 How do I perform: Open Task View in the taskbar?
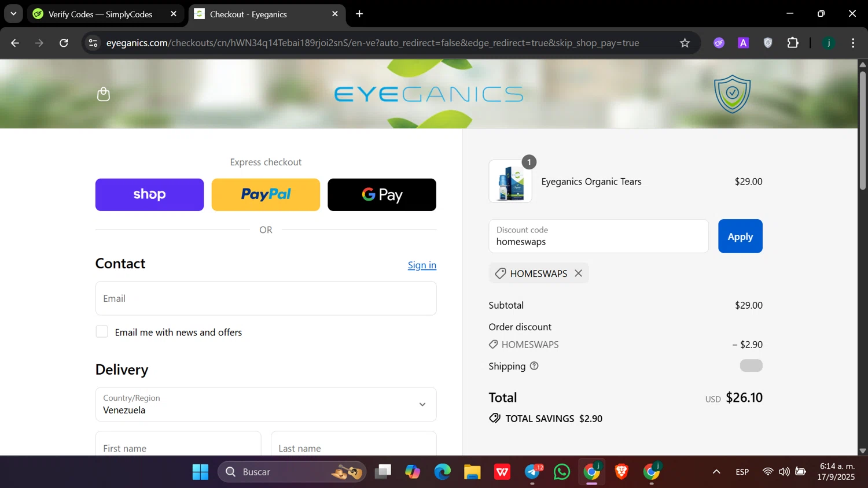[382, 472]
